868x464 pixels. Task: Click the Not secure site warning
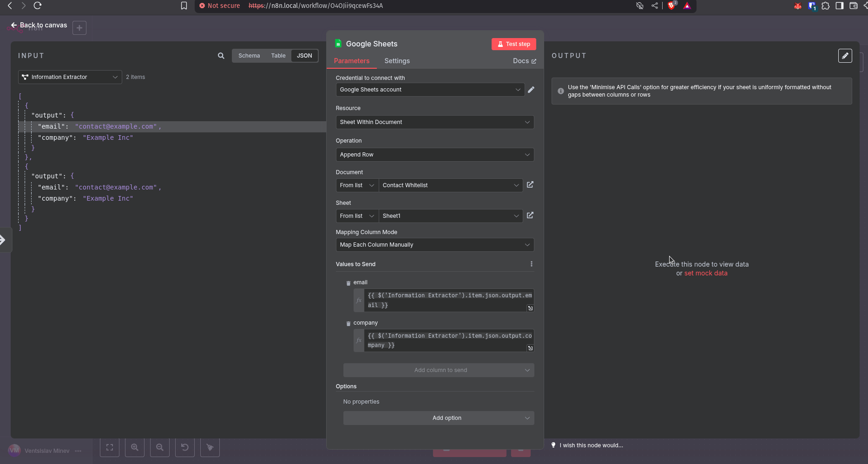220,6
